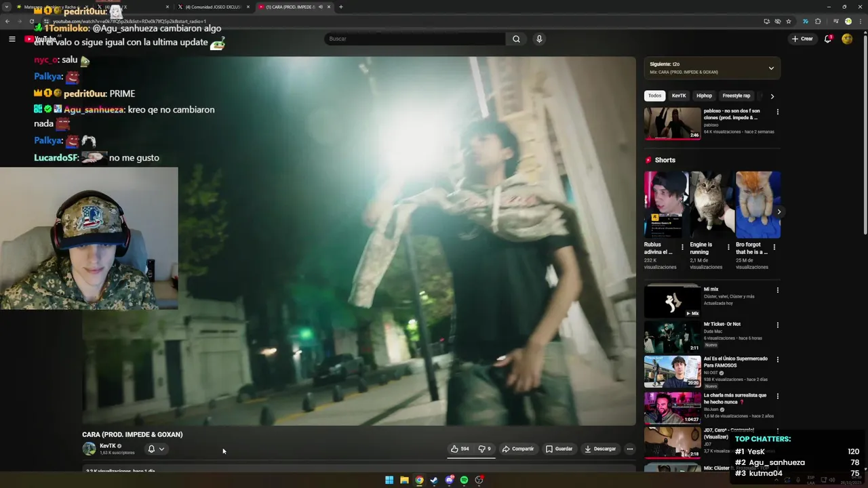
Task: Click the KevTK channel avatar
Action: (89, 449)
